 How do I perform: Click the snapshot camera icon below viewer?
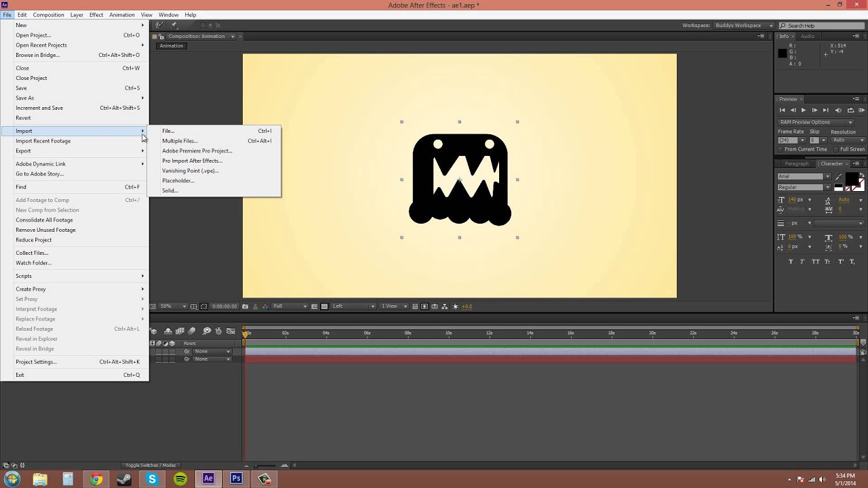(245, 306)
